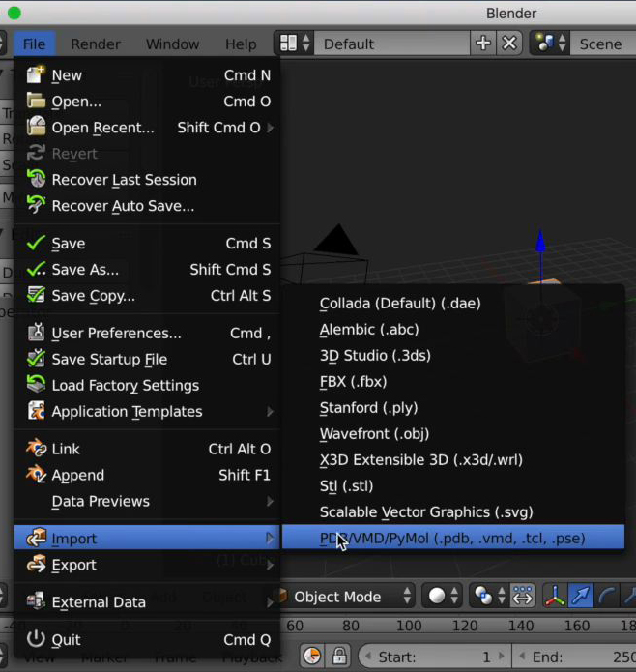Click the New file icon
The height and width of the screenshot is (672, 636).
coord(36,75)
